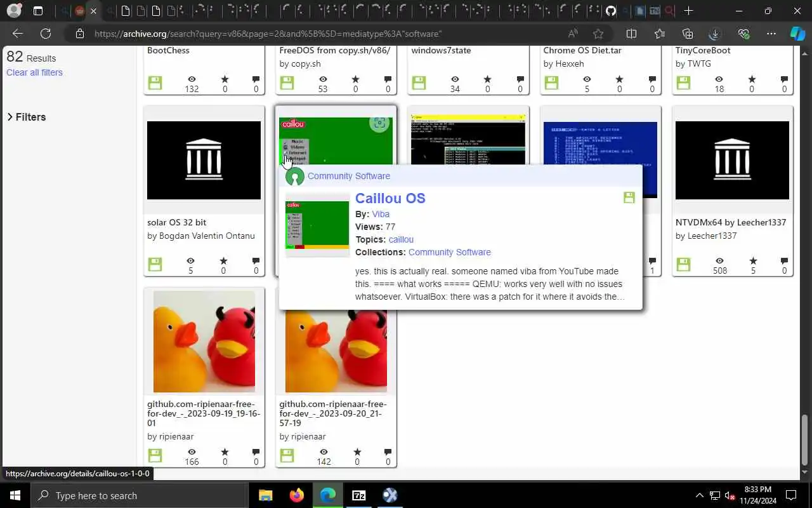Open creator Viba link in popup

click(381, 214)
